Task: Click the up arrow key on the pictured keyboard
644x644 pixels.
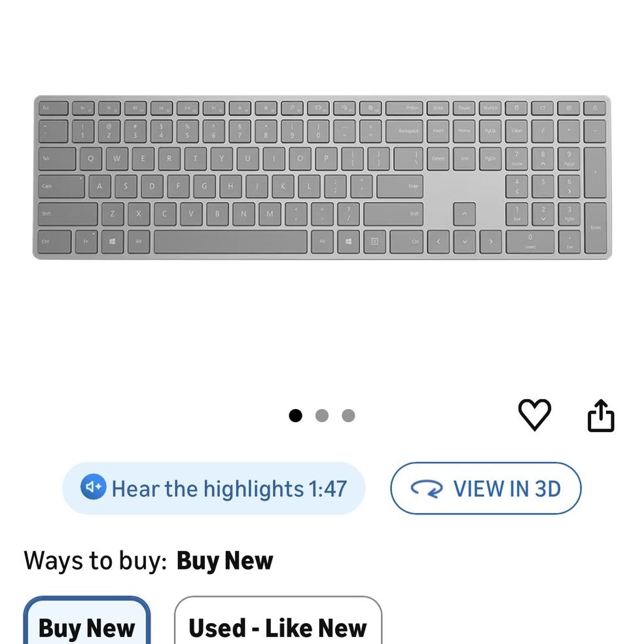Action: click(x=465, y=213)
